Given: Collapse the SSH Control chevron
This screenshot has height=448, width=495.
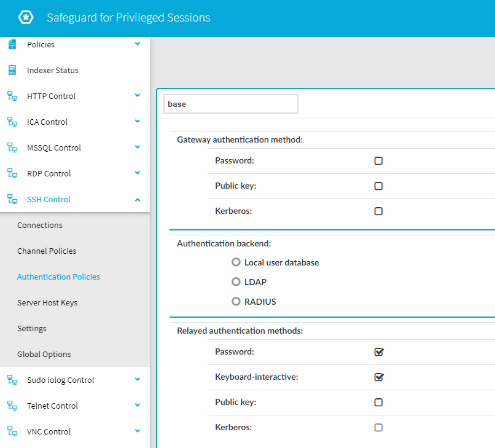Looking at the screenshot, I should pyautogui.click(x=138, y=200).
